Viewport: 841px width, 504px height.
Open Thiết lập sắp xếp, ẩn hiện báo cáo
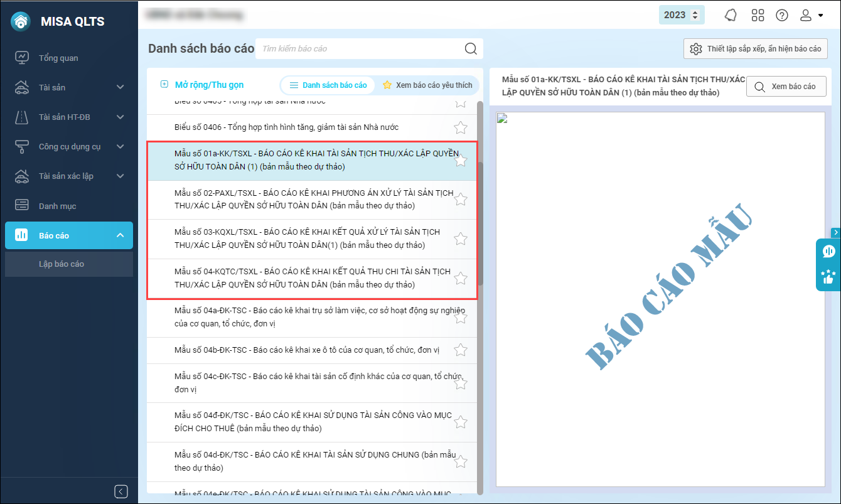pyautogui.click(x=756, y=49)
